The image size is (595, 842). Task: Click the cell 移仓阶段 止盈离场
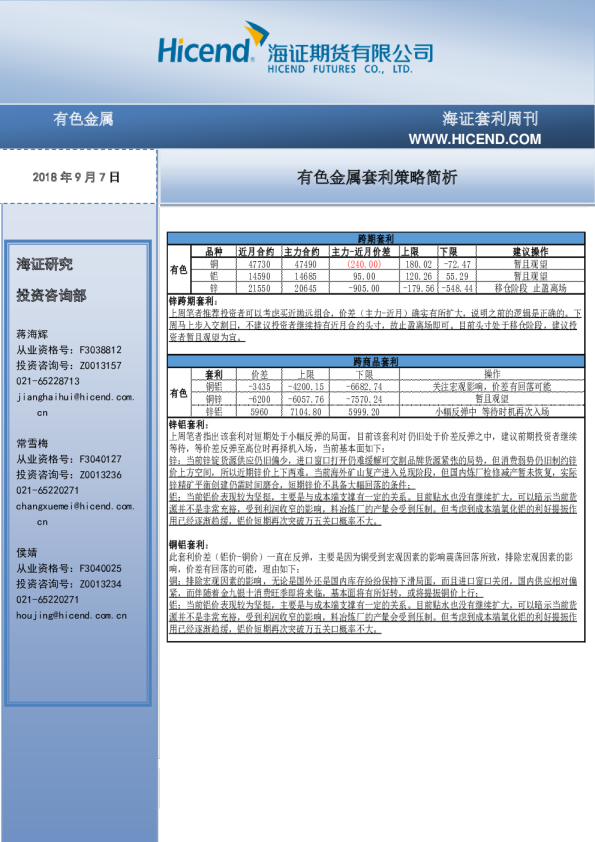pyautogui.click(x=530, y=288)
